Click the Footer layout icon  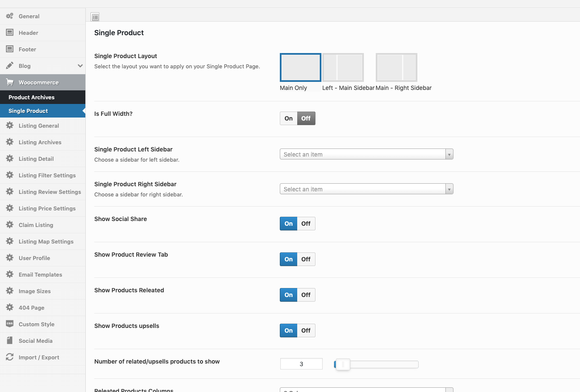click(x=9, y=49)
